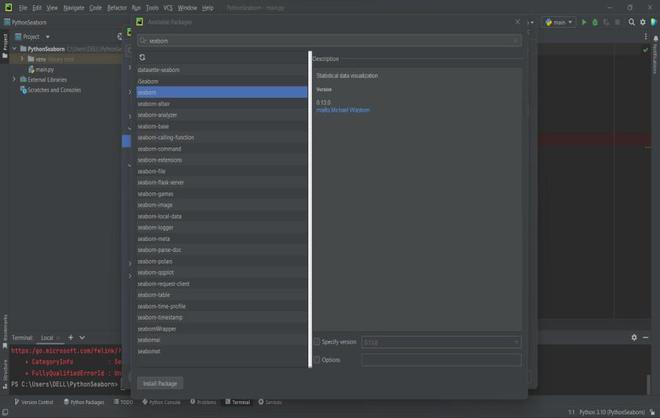The image size is (660, 418).
Task: Open the main run configuration dropdown
Action: [x=559, y=22]
